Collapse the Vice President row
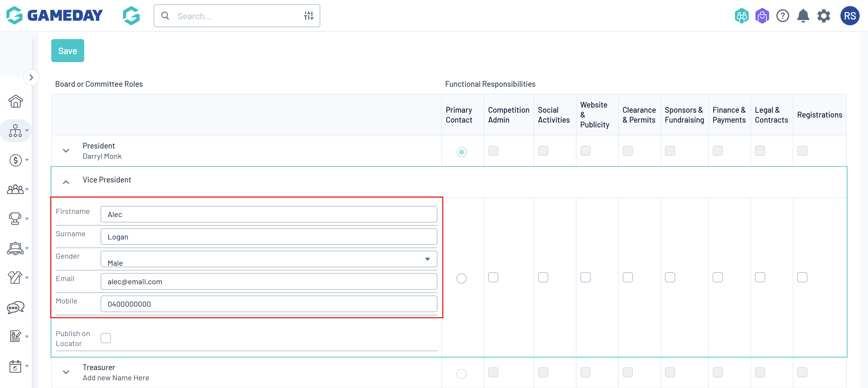The height and width of the screenshot is (388, 868). [x=66, y=182]
